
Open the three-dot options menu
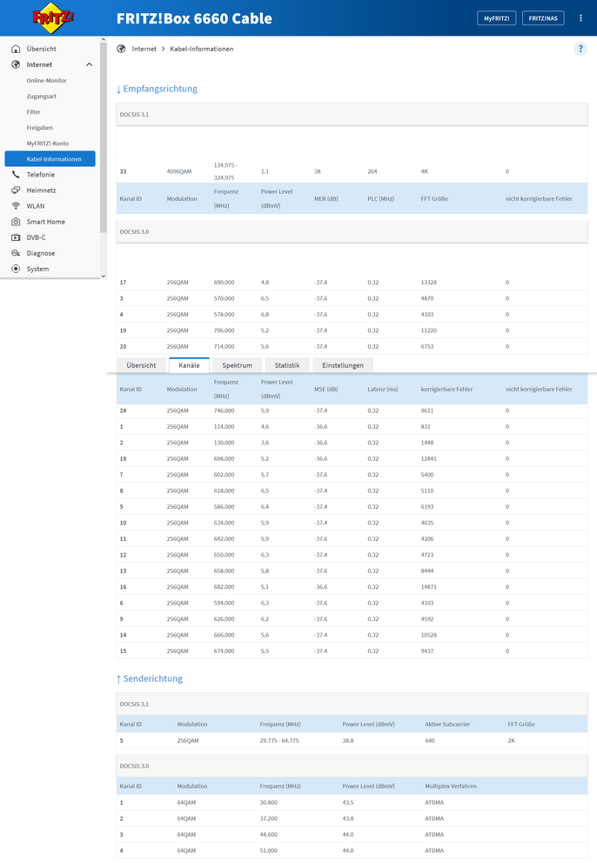580,18
